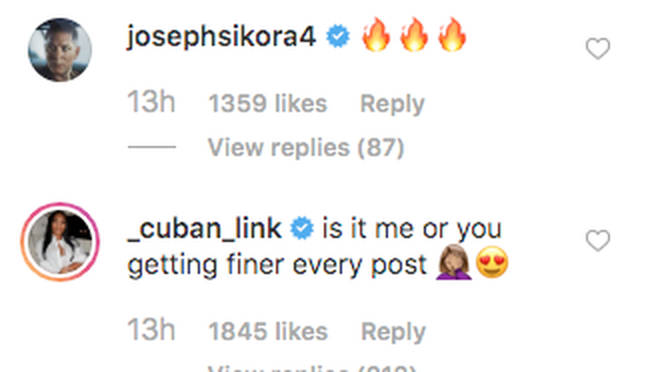The image size is (660, 372).
Task: Click the verified badge next to josephsikora4
Action: point(338,36)
